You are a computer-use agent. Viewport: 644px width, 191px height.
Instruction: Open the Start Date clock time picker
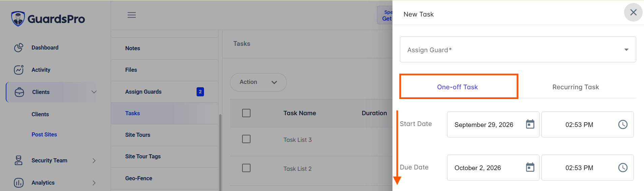click(x=623, y=124)
